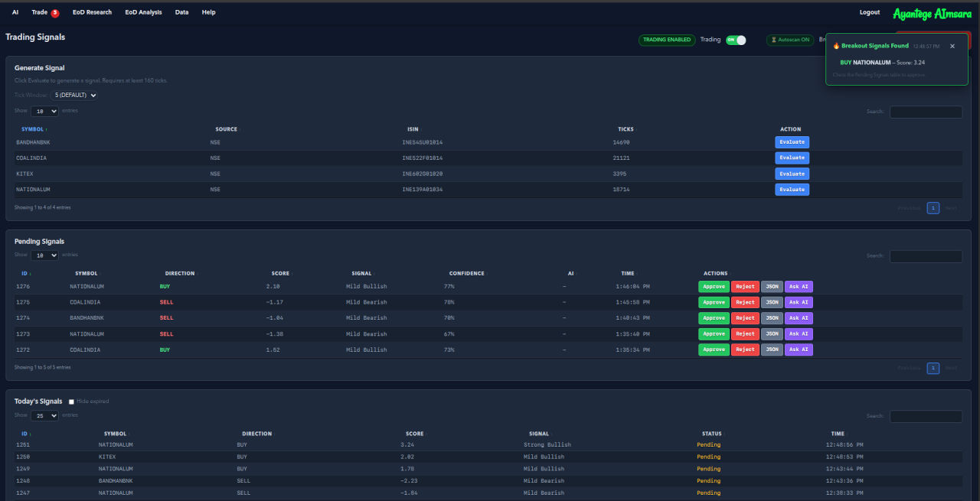Approve the NATIONALUM BUY signal 1276
Image resolution: width=980 pixels, height=501 pixels.
(x=714, y=286)
